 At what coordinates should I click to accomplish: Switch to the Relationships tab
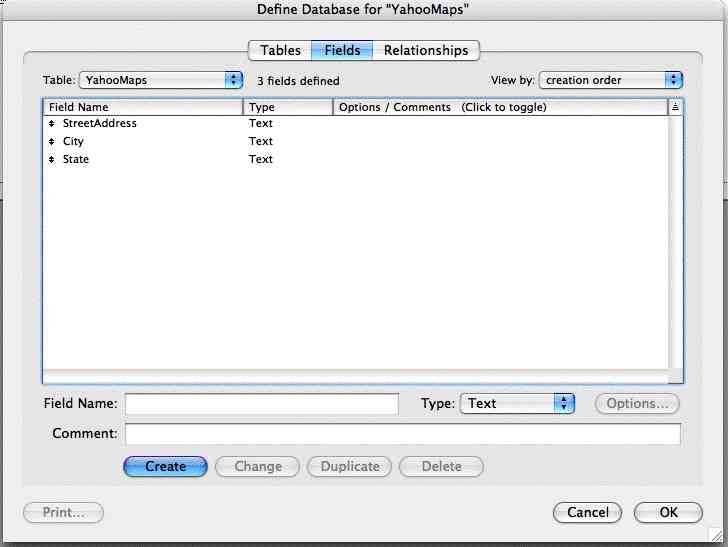(x=426, y=50)
